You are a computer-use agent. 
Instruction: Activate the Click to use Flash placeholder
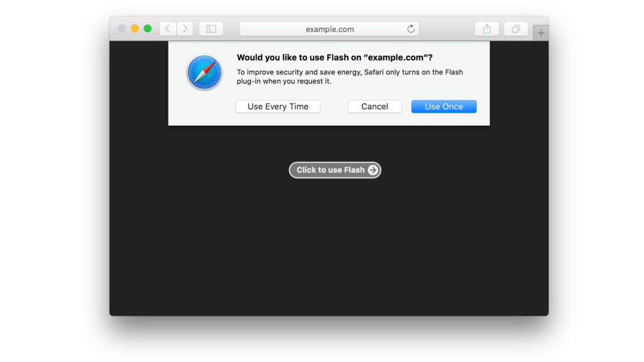331,170
